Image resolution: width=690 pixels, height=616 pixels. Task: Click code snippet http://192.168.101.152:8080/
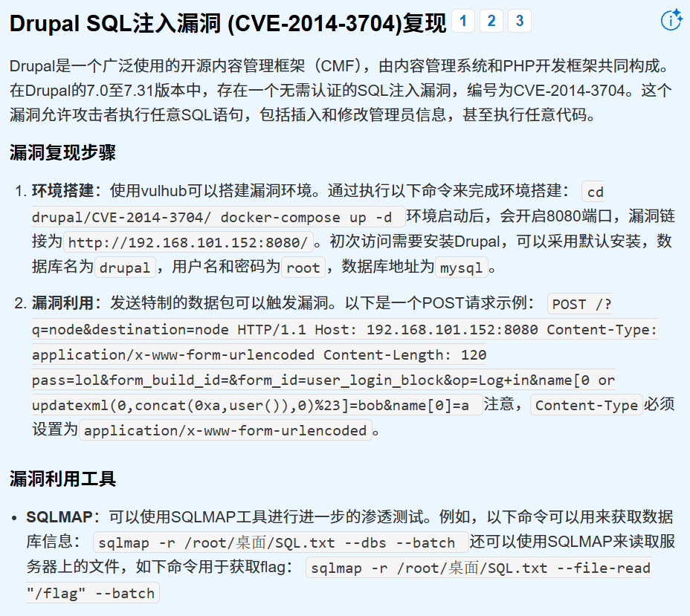(188, 242)
